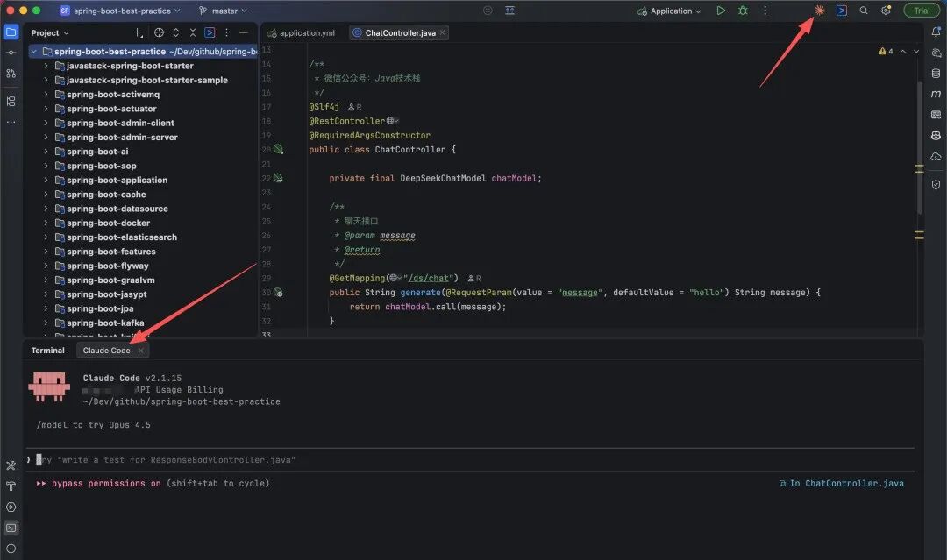Open spring-boot-best-practice project dropdown
Image resolution: width=947 pixels, height=560 pixels.
point(120,11)
